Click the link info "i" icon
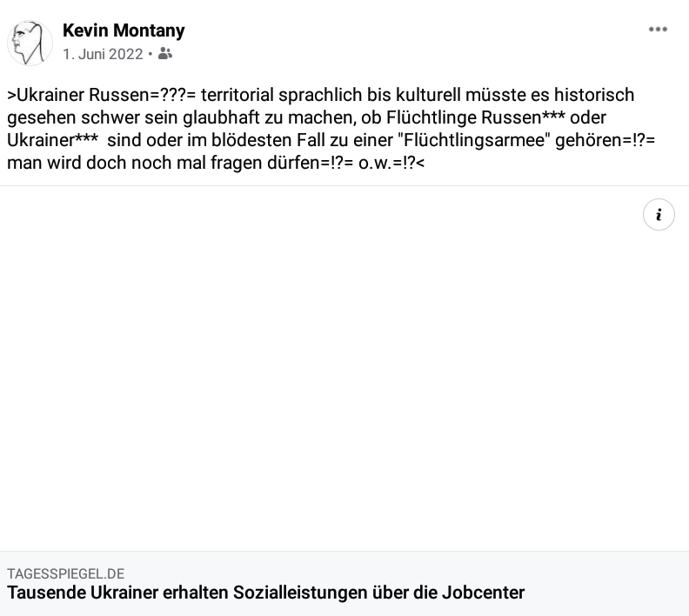The width and height of the screenshot is (689, 616). coord(659,215)
